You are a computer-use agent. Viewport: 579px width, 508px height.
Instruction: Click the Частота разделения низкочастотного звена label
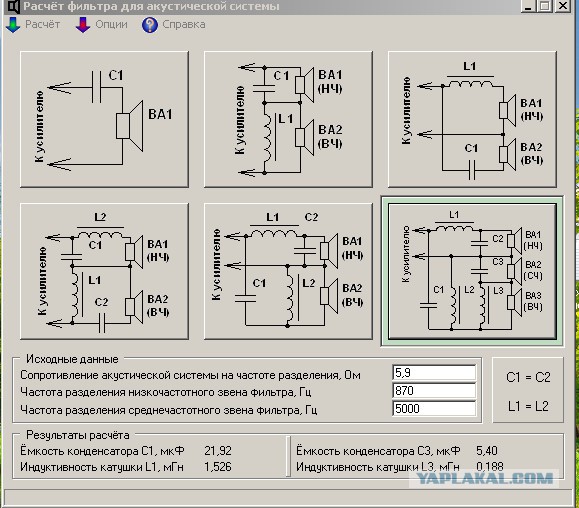pos(166,392)
